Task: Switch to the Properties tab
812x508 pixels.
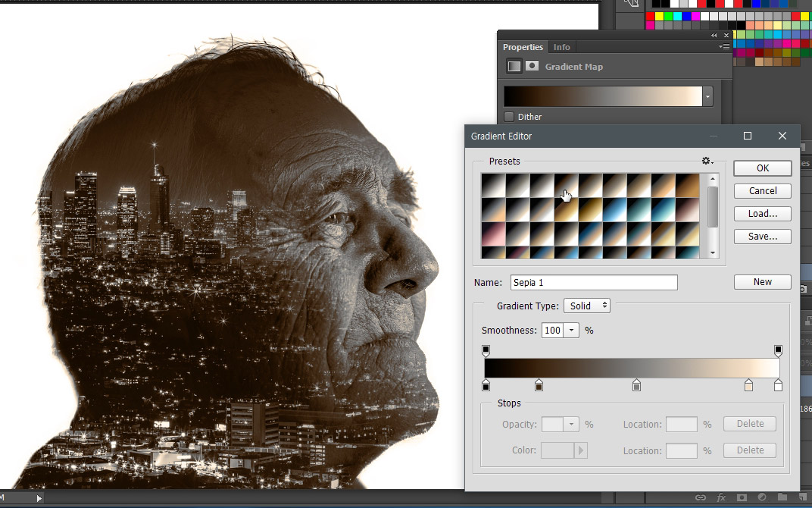Action: click(523, 47)
